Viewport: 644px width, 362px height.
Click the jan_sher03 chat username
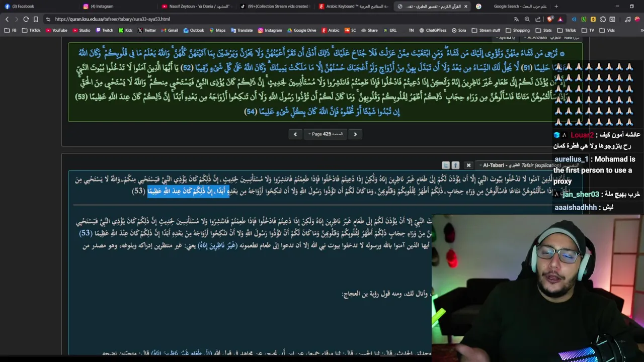tap(581, 194)
